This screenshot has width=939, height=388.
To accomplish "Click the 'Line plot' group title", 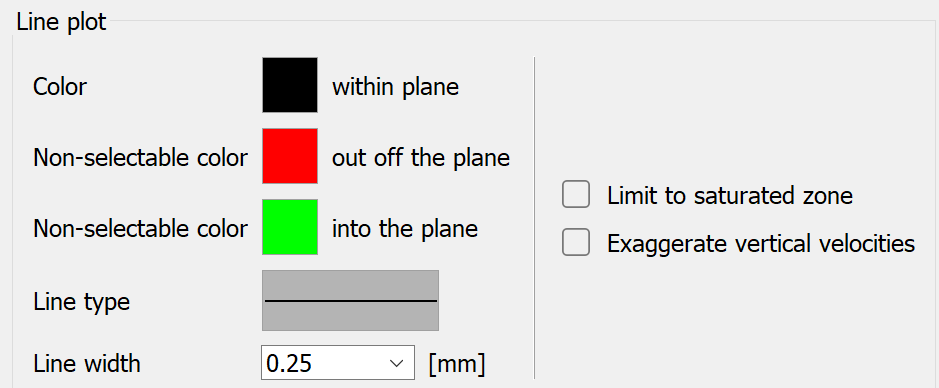I will (61, 22).
